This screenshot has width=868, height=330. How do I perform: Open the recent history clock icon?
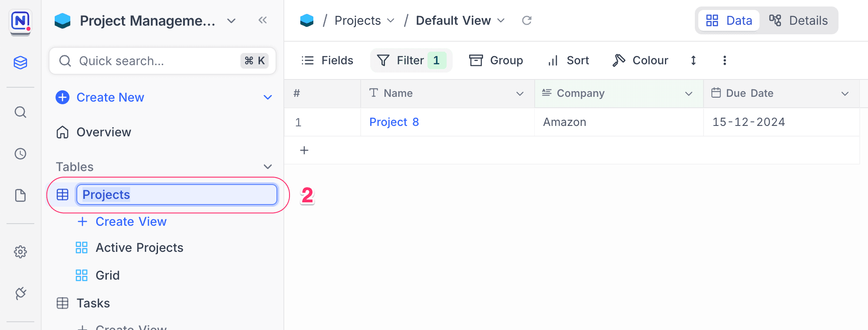pyautogui.click(x=20, y=154)
